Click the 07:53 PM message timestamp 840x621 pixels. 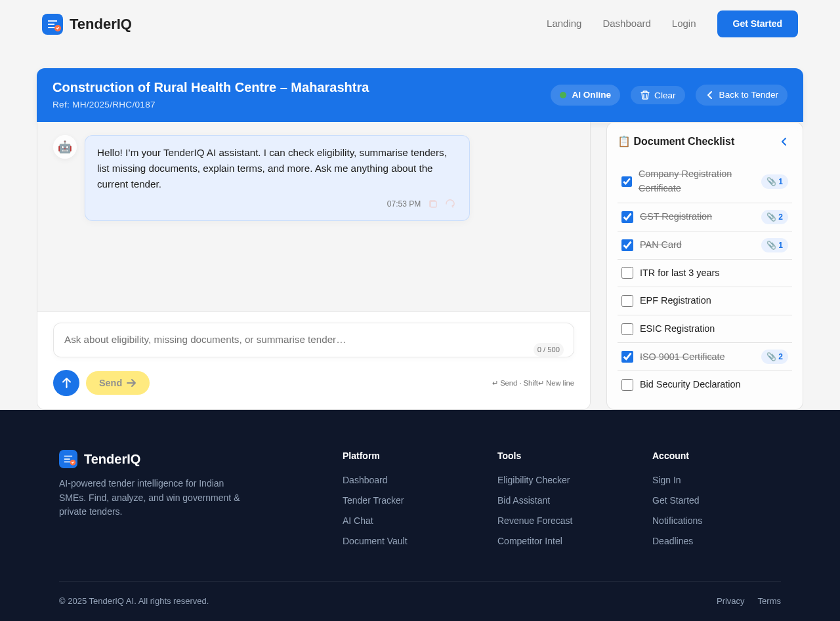click(x=404, y=204)
